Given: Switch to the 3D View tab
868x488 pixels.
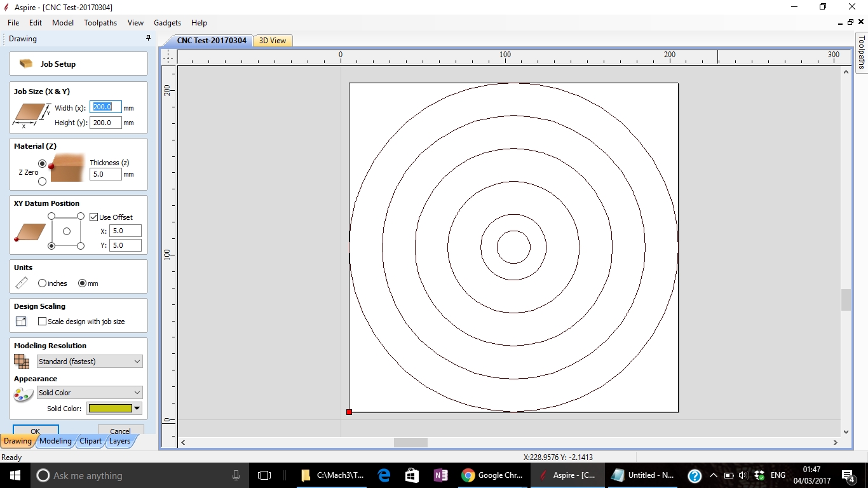Looking at the screenshot, I should click(x=273, y=41).
